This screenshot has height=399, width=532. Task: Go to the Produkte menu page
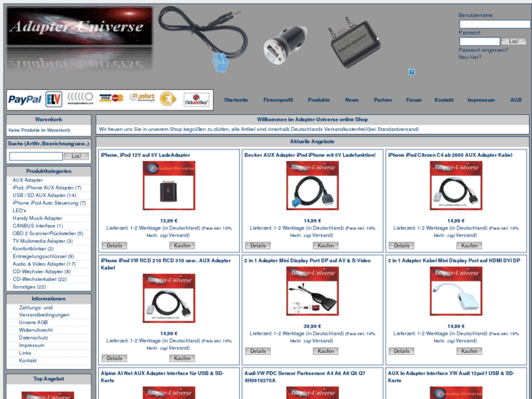point(318,100)
